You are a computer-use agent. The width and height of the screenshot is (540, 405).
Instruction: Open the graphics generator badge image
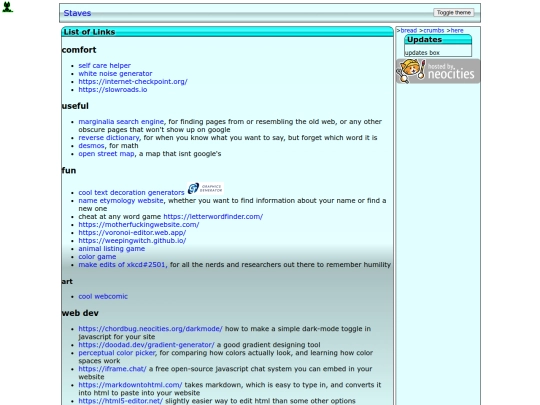click(x=206, y=188)
